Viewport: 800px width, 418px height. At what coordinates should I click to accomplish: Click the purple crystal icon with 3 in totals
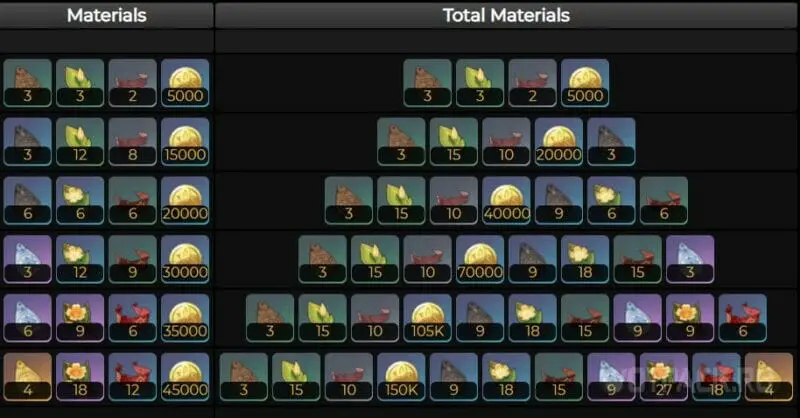coord(690,259)
